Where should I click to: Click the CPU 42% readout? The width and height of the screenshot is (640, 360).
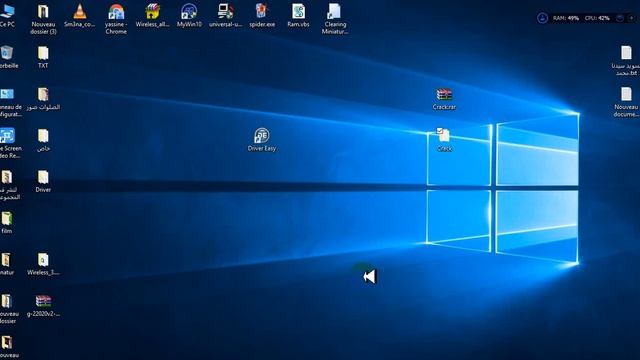click(x=597, y=18)
